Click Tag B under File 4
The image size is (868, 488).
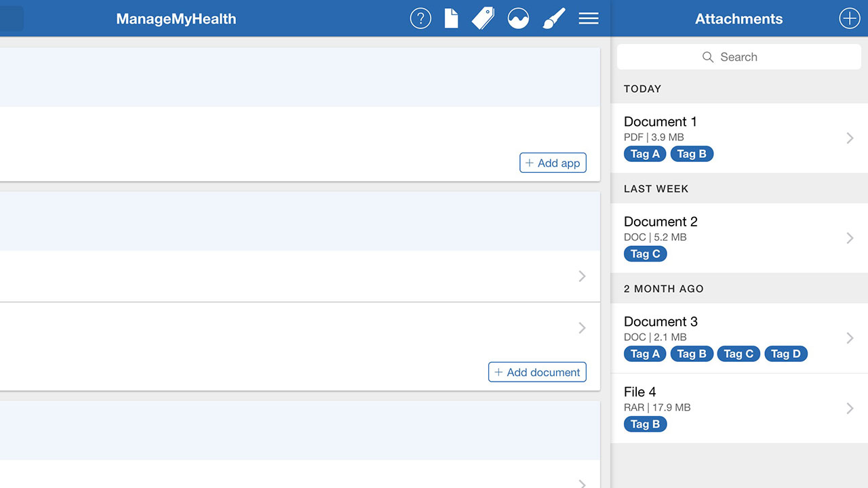pyautogui.click(x=645, y=424)
